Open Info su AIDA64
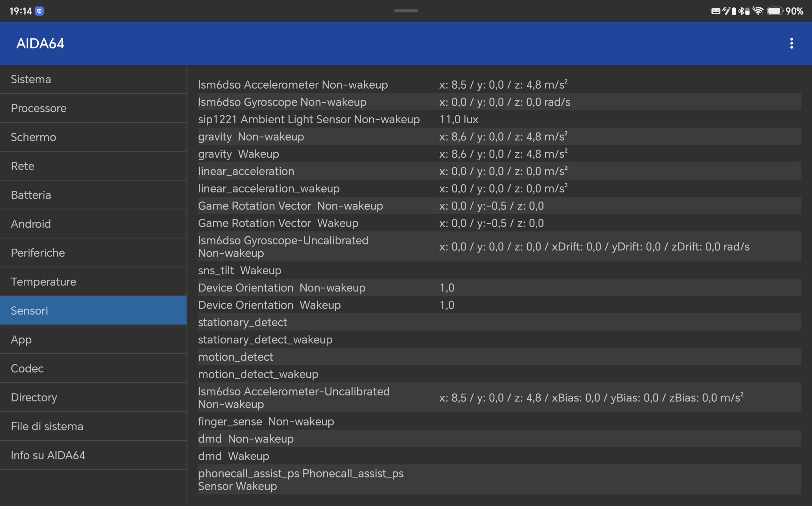 pos(93,455)
